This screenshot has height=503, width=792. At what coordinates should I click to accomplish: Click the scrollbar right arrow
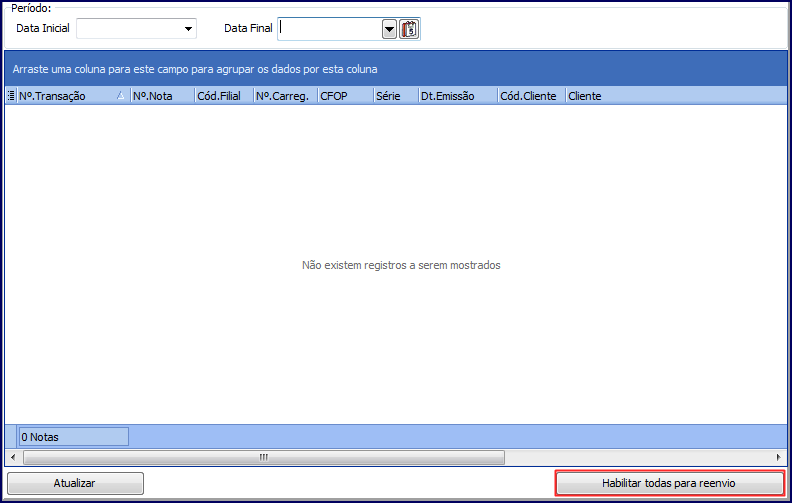(778, 457)
